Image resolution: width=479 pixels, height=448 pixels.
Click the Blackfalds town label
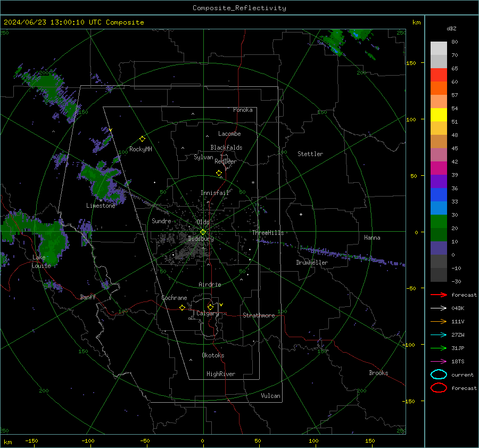[x=226, y=148]
